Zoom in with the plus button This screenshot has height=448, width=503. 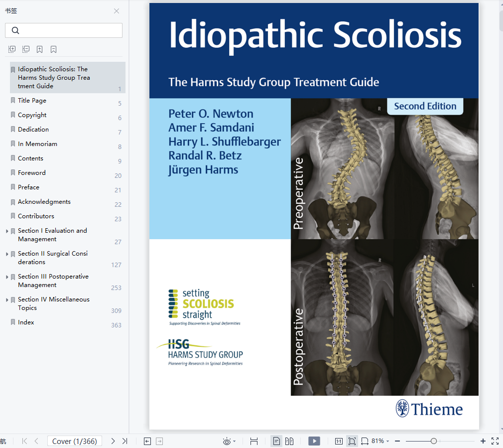click(483, 441)
